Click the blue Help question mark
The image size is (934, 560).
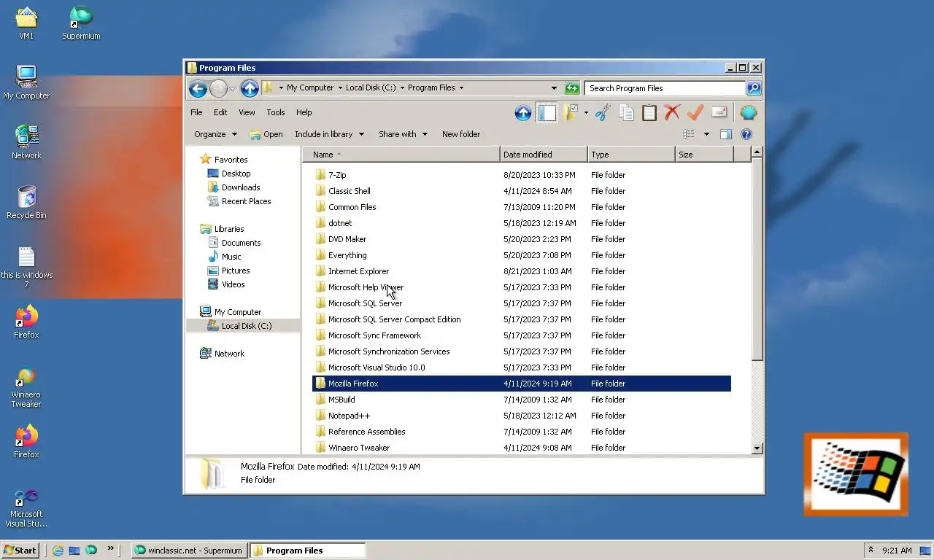746,134
